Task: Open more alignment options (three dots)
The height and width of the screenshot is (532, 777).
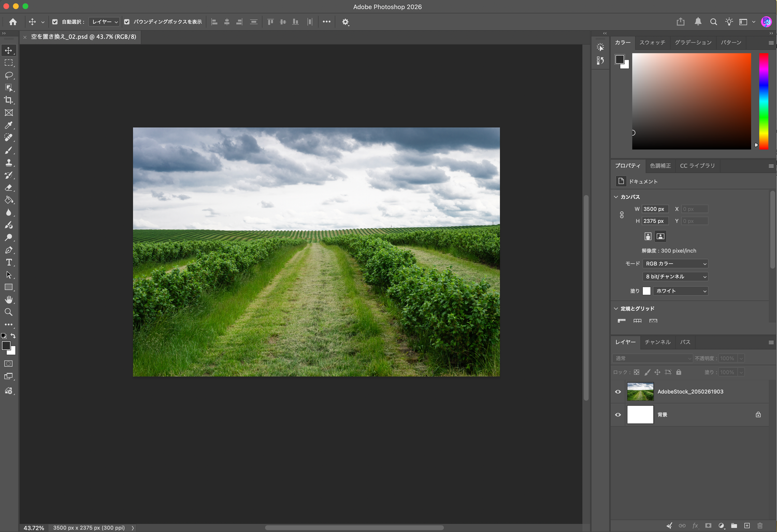Action: pyautogui.click(x=326, y=22)
